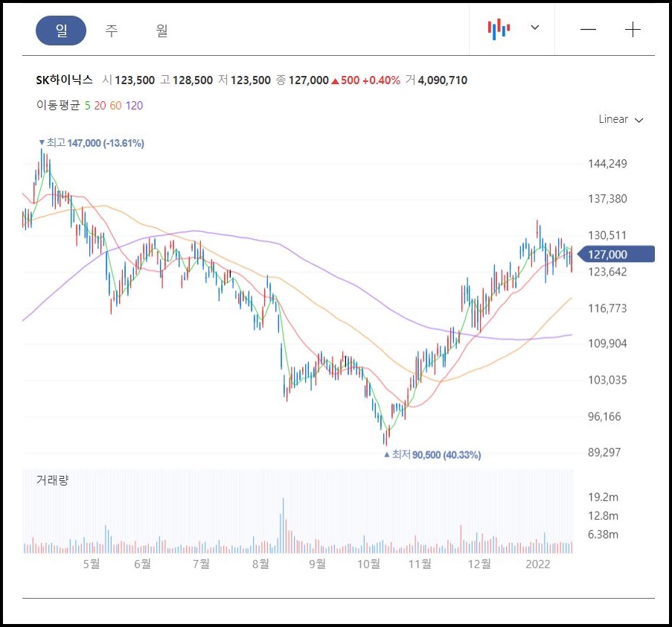The height and width of the screenshot is (627, 672).
Task: Open the chart type dropdown arrow
Action: pos(534,28)
